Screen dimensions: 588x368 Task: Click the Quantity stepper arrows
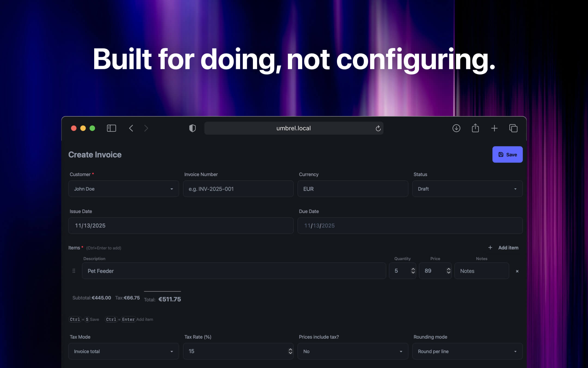pyautogui.click(x=413, y=271)
